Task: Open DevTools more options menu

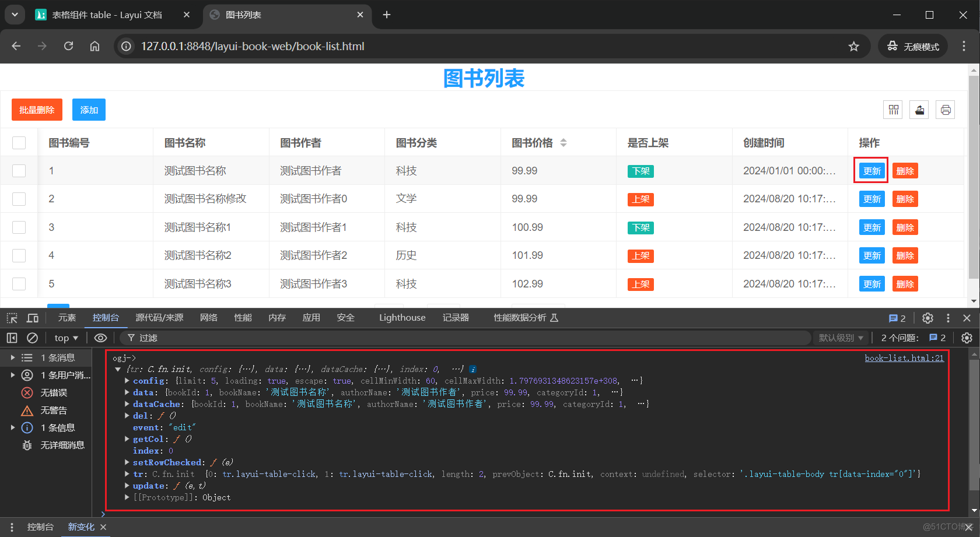Action: pyautogui.click(x=948, y=318)
